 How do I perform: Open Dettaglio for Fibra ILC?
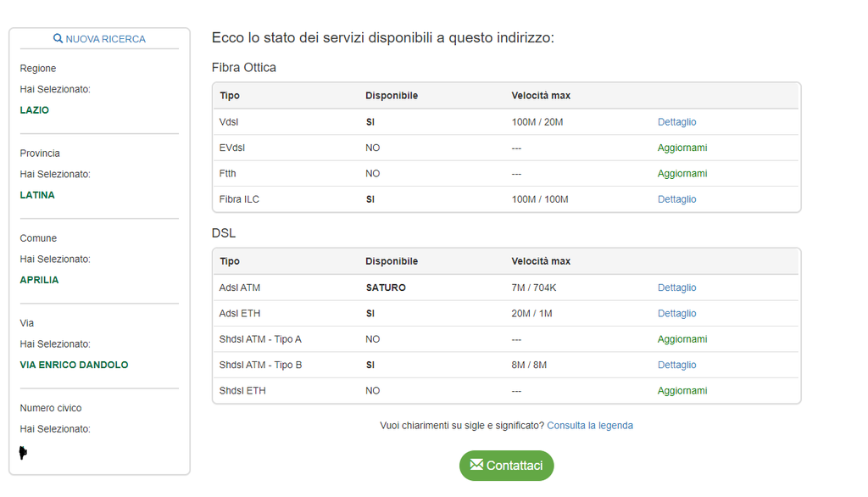(676, 199)
